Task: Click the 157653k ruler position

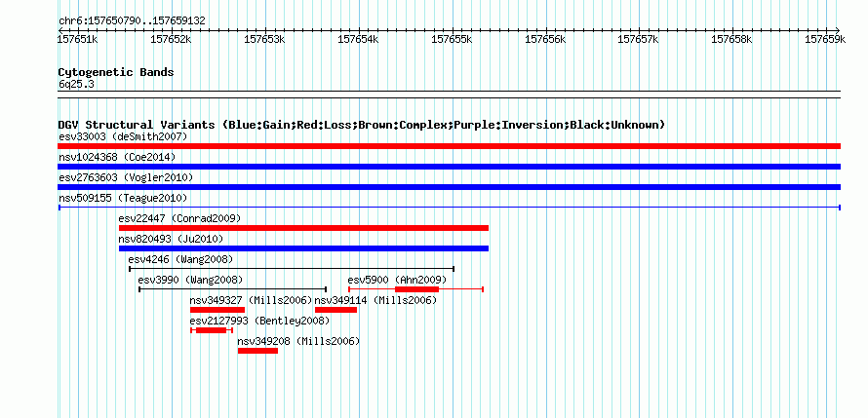Action: [x=264, y=39]
